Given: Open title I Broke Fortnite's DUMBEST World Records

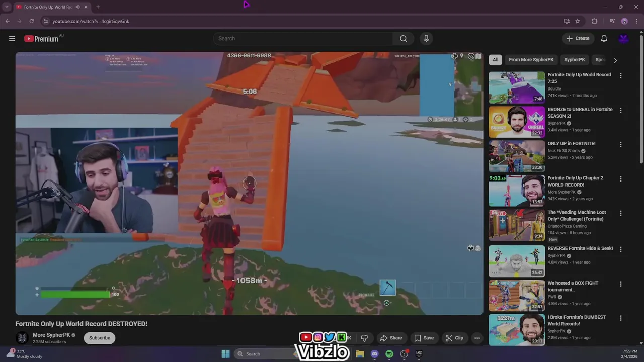Looking at the screenshot, I should pos(577,320).
